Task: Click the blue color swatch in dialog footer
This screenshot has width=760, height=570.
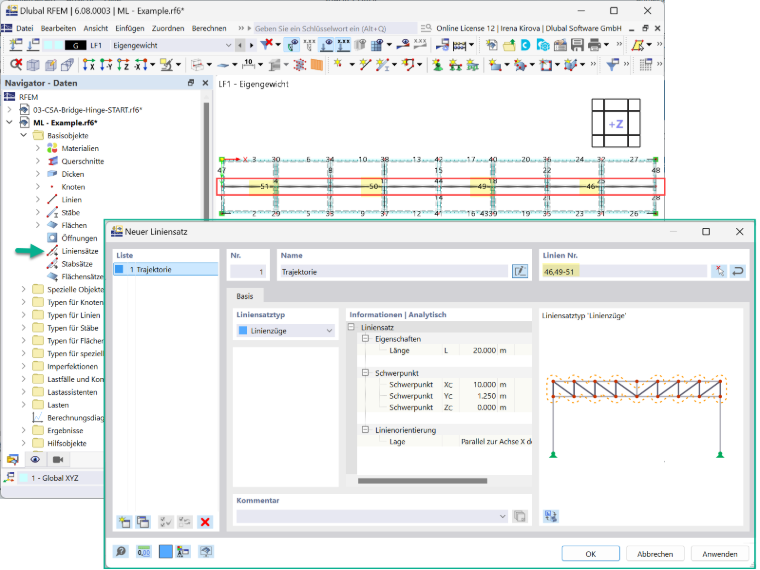Action: pos(166,552)
